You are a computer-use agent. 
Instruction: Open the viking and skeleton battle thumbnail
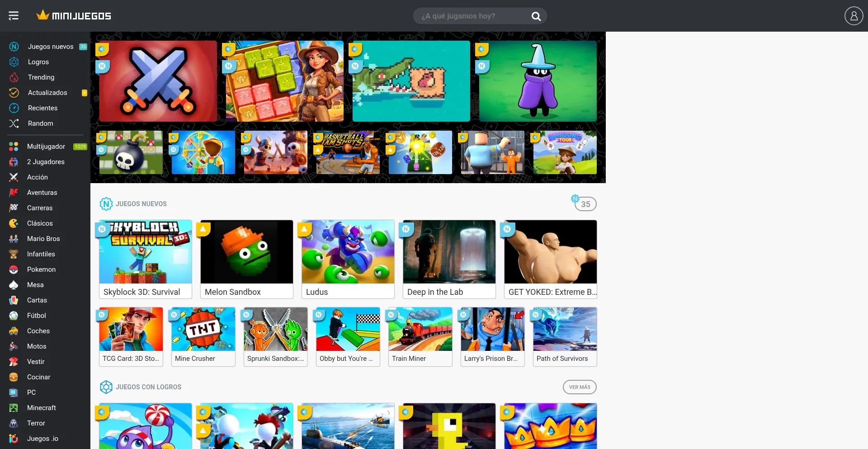276,152
